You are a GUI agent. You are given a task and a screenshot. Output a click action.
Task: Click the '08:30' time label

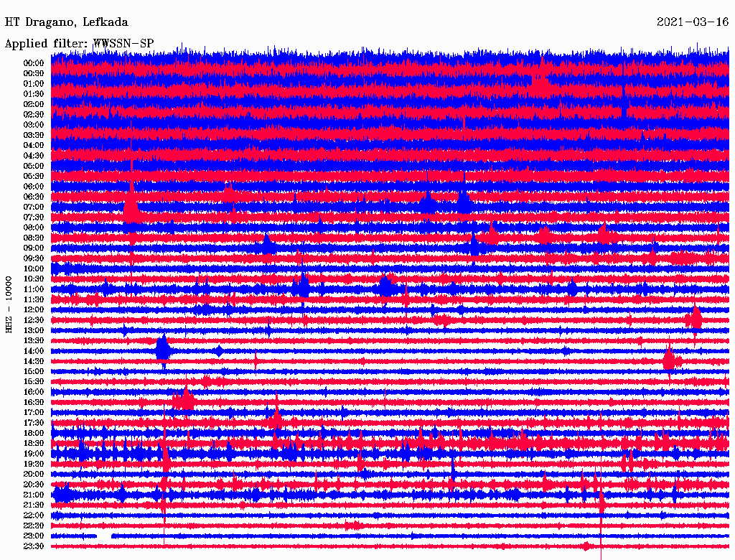tap(34, 238)
